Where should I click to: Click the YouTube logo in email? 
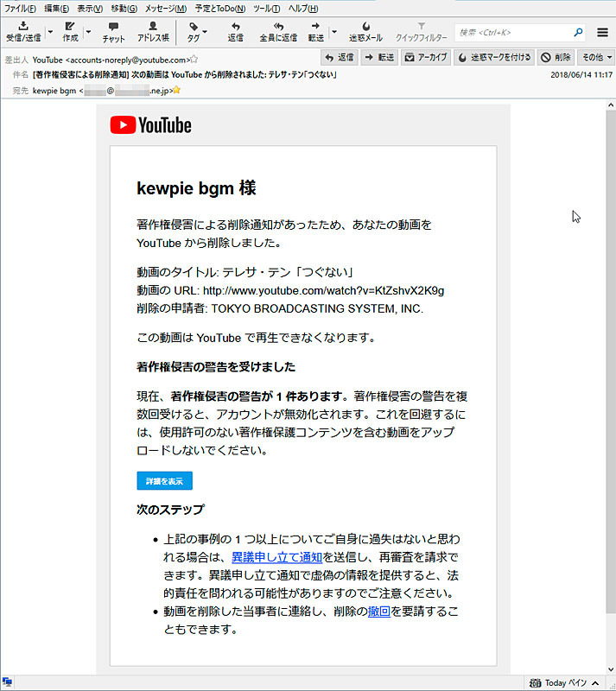pos(151,125)
